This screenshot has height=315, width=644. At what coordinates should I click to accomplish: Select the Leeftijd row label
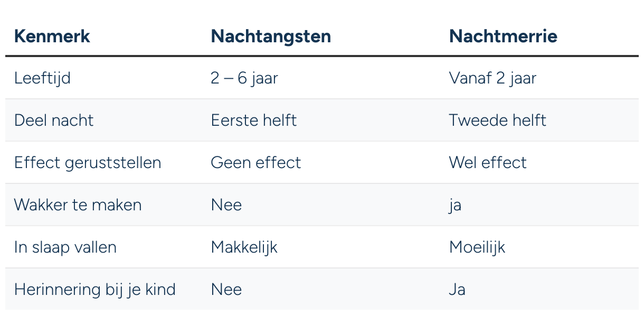[42, 78]
